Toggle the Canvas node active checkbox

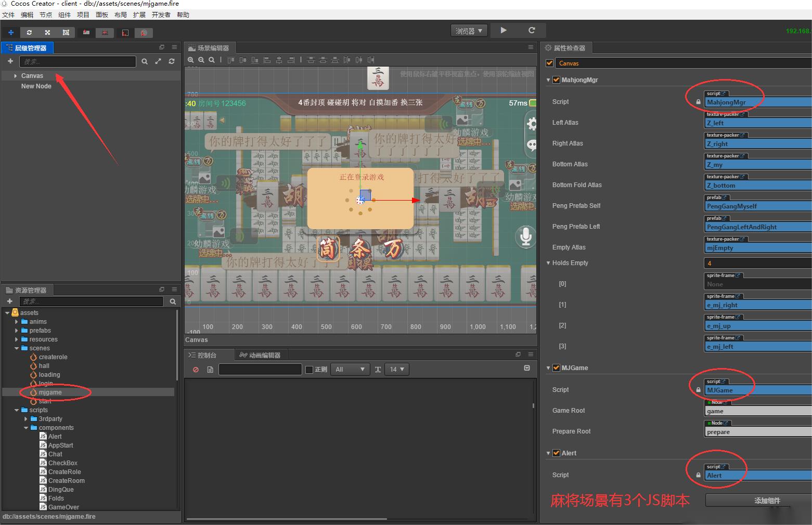[549, 63]
